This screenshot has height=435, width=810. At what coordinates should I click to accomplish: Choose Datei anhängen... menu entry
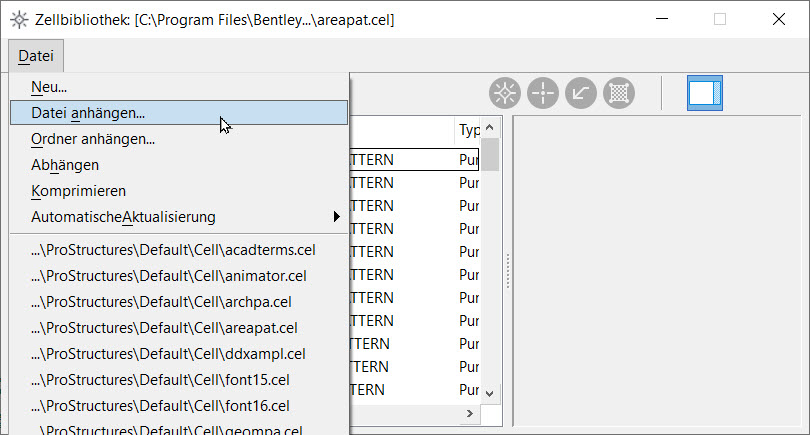(88, 113)
